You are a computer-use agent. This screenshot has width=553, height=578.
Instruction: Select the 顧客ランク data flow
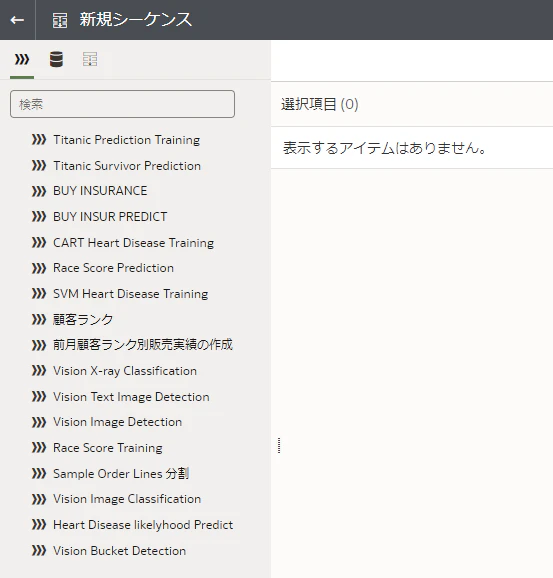(83, 319)
